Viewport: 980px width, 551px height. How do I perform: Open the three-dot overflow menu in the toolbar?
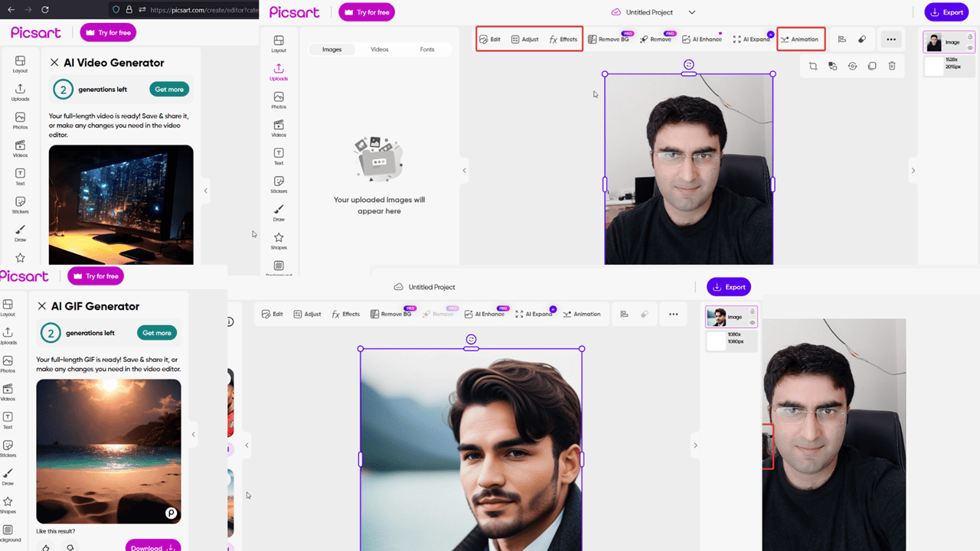click(x=891, y=39)
